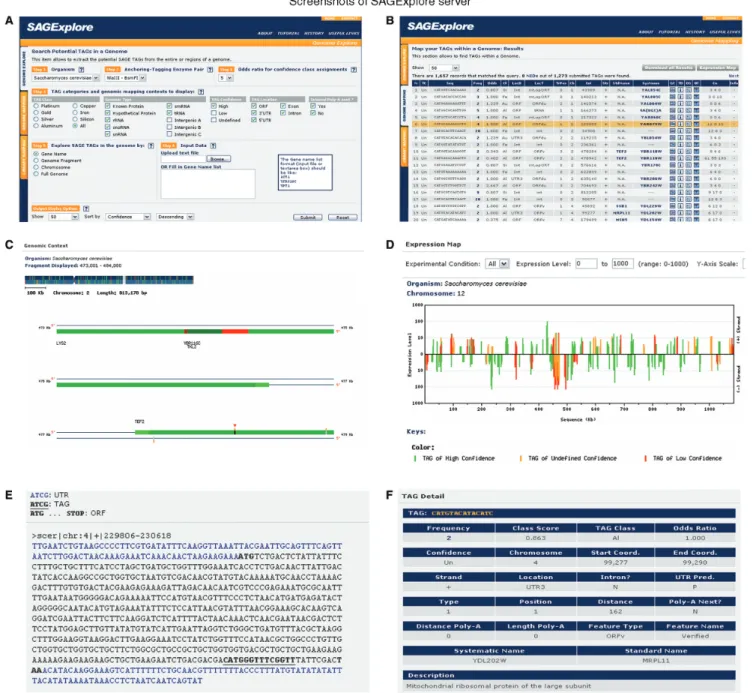Click the last blue icon in YBR286W row
Screen dimensions: 753x693
[x=696, y=179]
